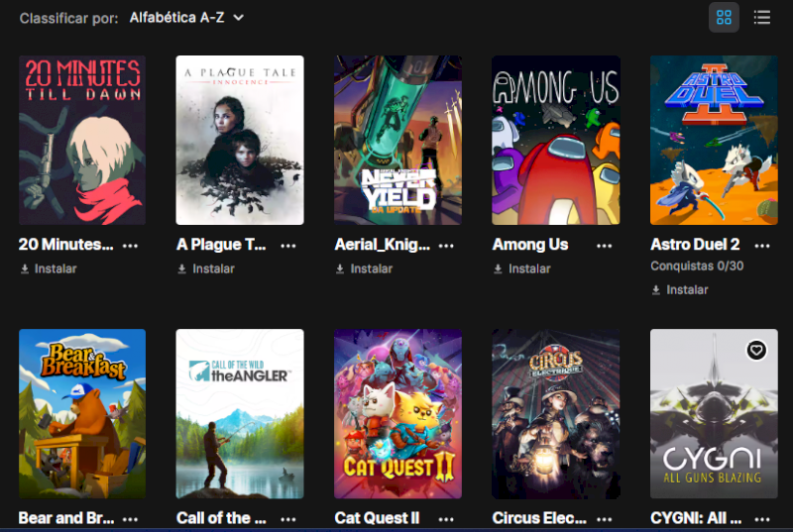Screen dimensions: 793x532
Task: Open more options for CYGNI
Action: click(x=761, y=519)
